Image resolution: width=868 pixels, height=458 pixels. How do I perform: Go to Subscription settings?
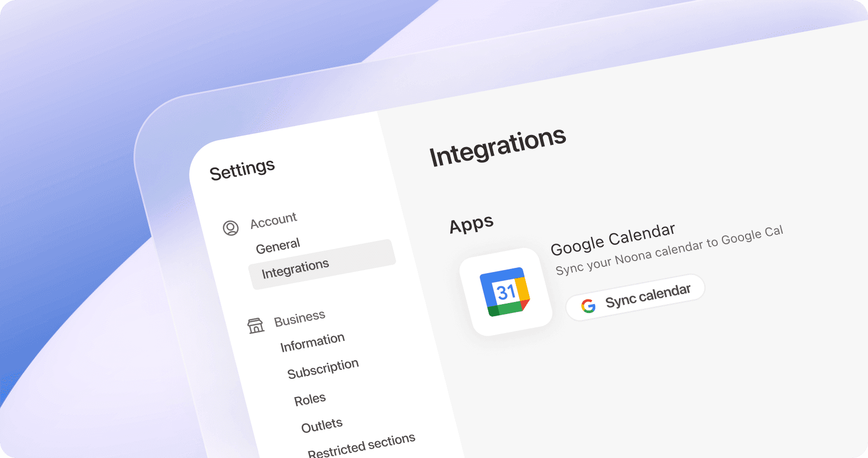coord(323,368)
